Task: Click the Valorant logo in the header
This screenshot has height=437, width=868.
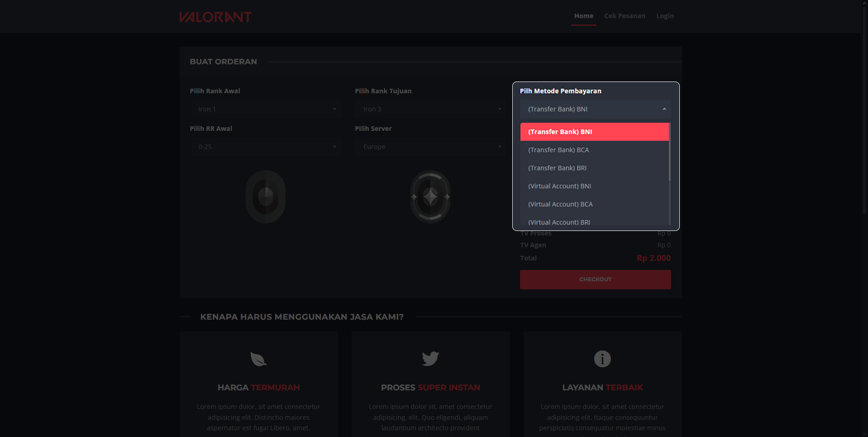Action: 215,17
